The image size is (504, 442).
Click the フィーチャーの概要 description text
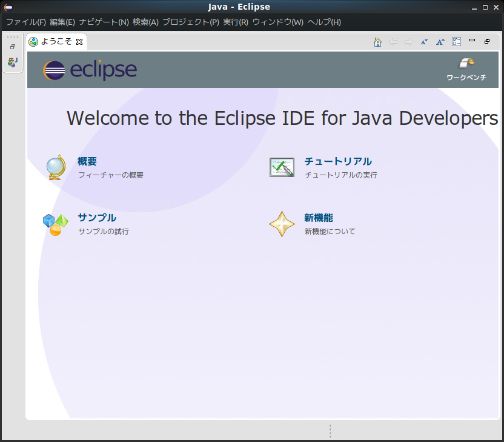(111, 175)
